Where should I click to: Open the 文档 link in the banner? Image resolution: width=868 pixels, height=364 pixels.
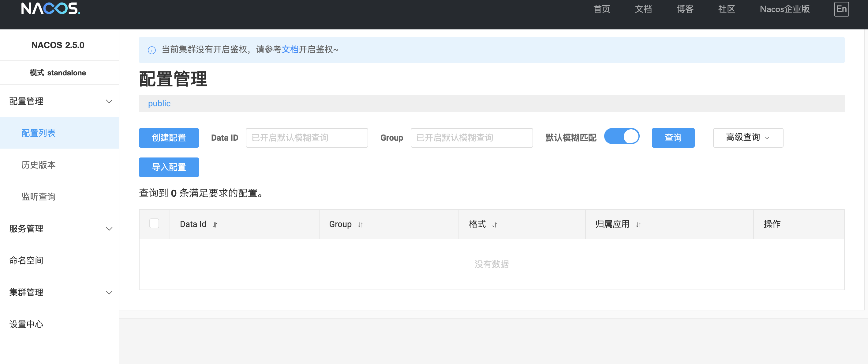coord(290,50)
